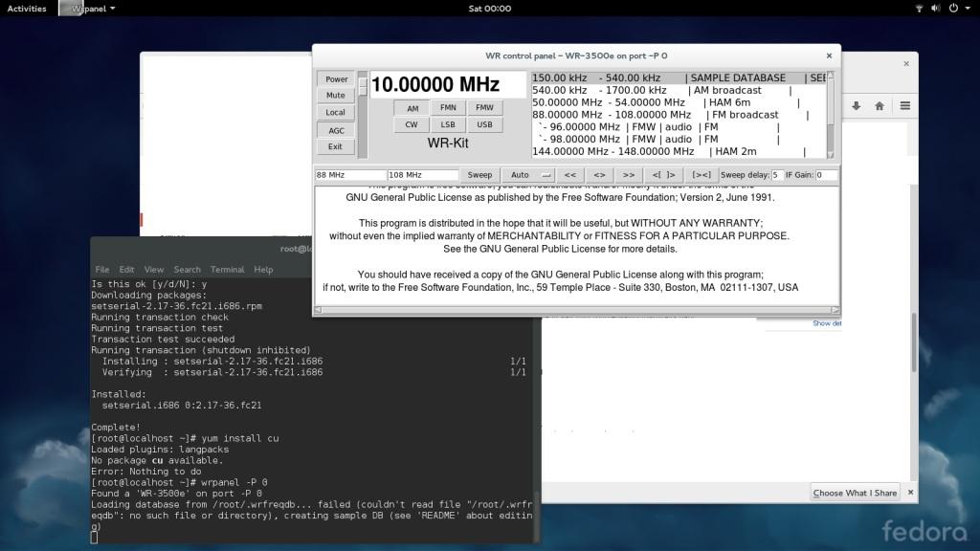Click the IF Gain value field
This screenshot has width=980, height=551.
pos(826,175)
